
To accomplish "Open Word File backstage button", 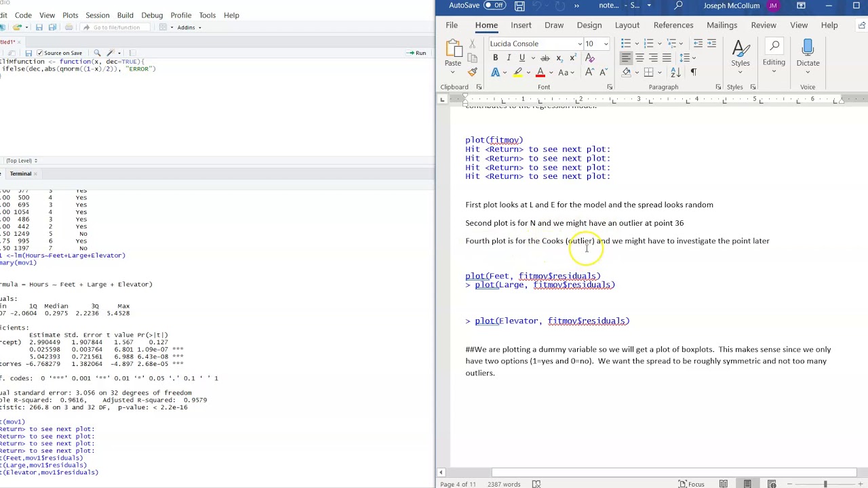I will pyautogui.click(x=452, y=25).
